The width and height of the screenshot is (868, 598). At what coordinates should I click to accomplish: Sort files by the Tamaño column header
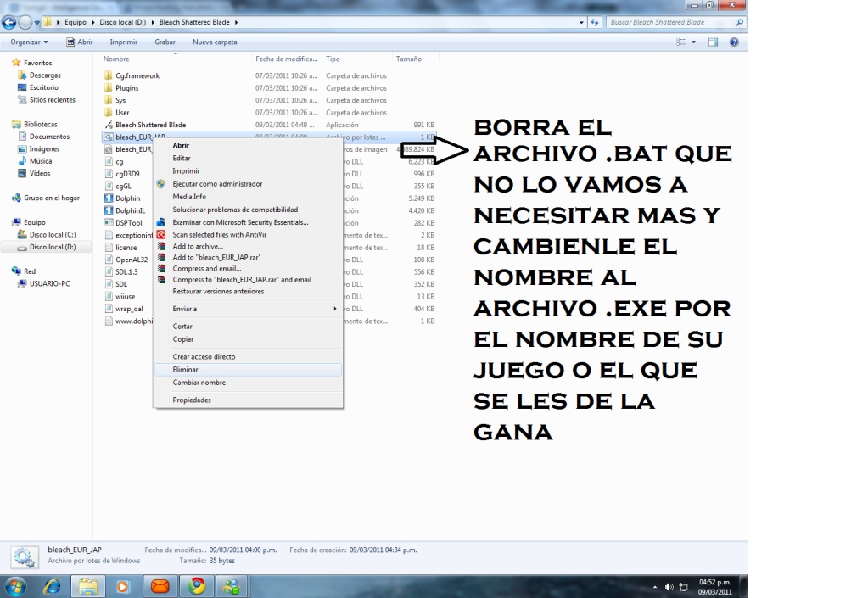[415, 59]
